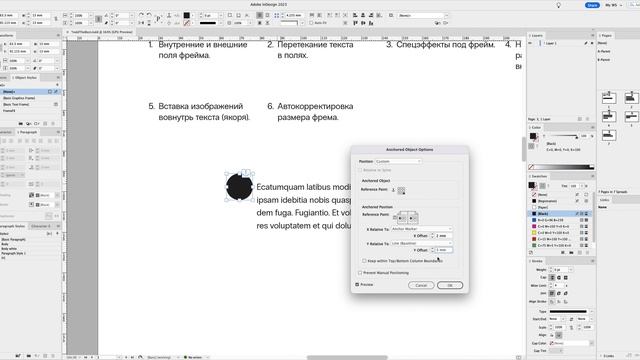Viewport: 640px width, 360px height.
Task: Open the Swatches panel tab
Action: pyautogui.click(x=538, y=176)
